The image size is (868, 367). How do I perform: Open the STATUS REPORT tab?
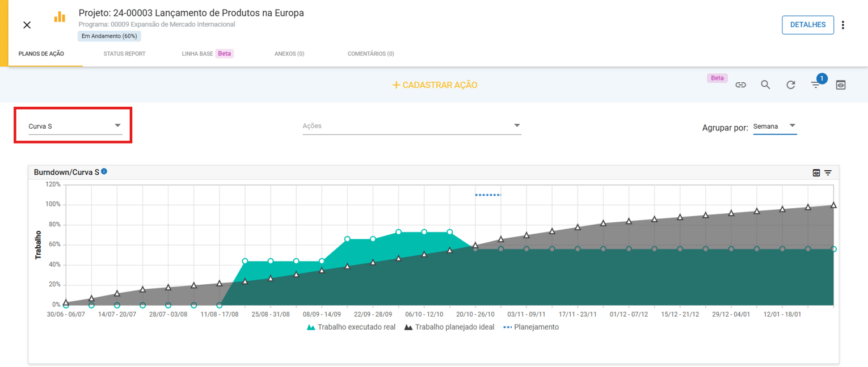124,54
